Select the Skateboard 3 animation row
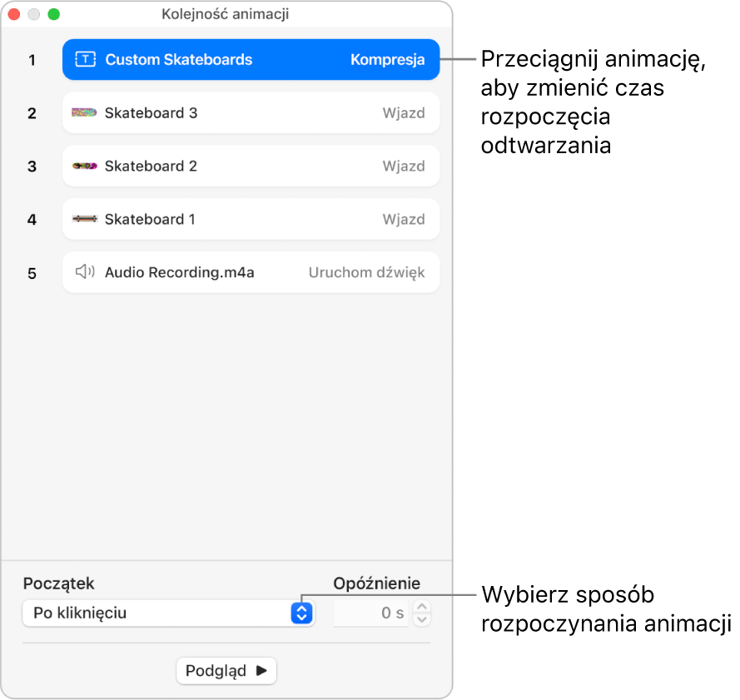740x700 pixels. tap(251, 113)
